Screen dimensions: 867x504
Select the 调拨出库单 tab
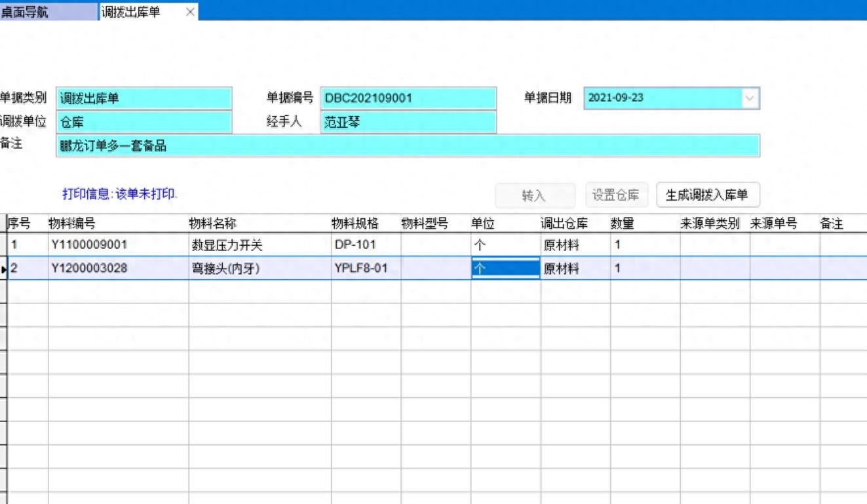pyautogui.click(x=131, y=12)
